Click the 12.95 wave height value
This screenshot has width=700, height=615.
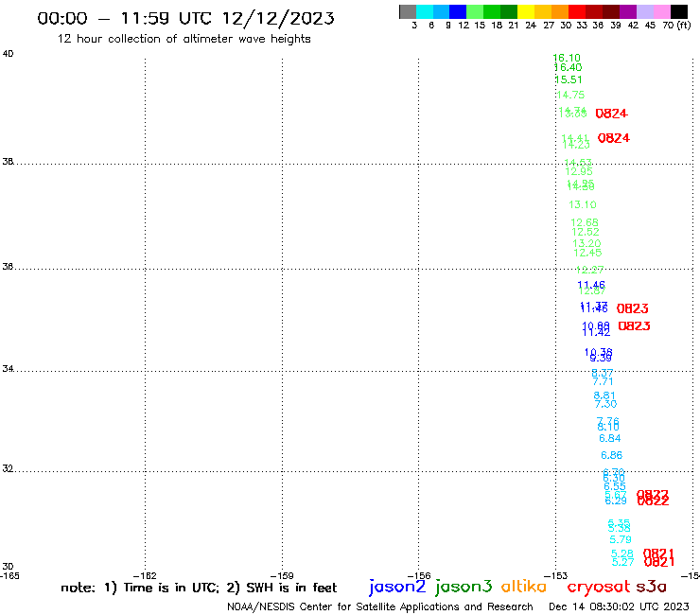(579, 172)
